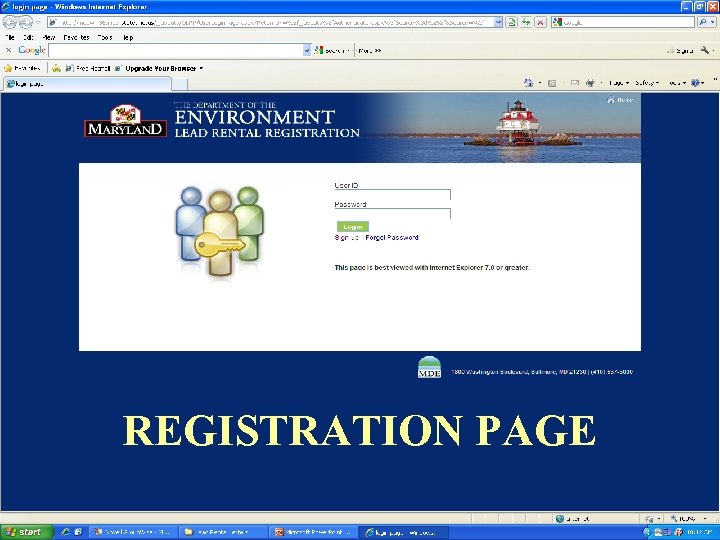
Task: Open the Upgrade Your Browser favorites link
Action: pyautogui.click(x=155, y=68)
